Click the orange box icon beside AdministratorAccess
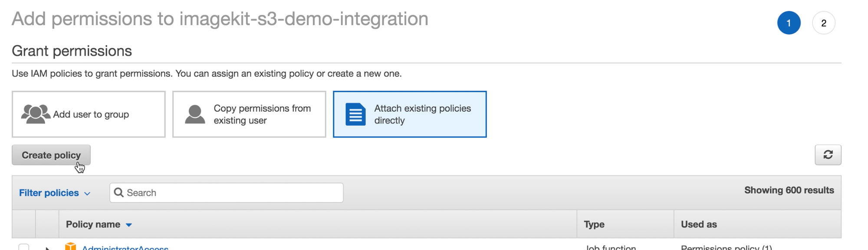The height and width of the screenshot is (250, 868). point(70,247)
